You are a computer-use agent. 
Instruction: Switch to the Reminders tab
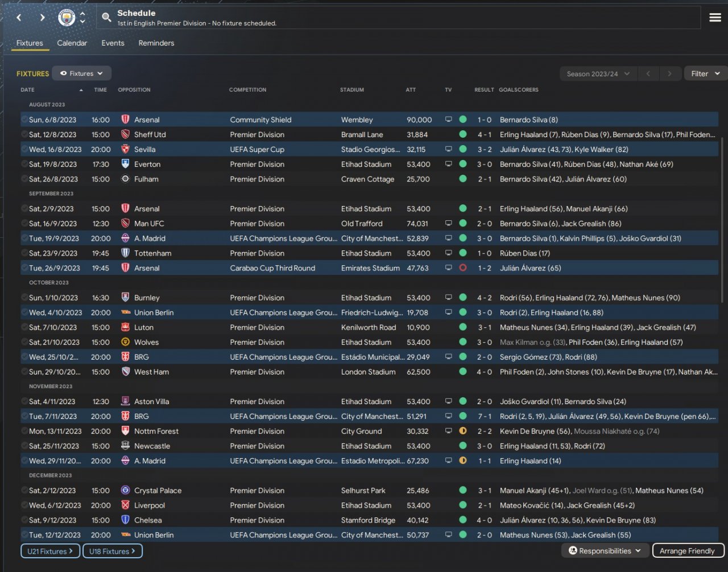point(156,43)
